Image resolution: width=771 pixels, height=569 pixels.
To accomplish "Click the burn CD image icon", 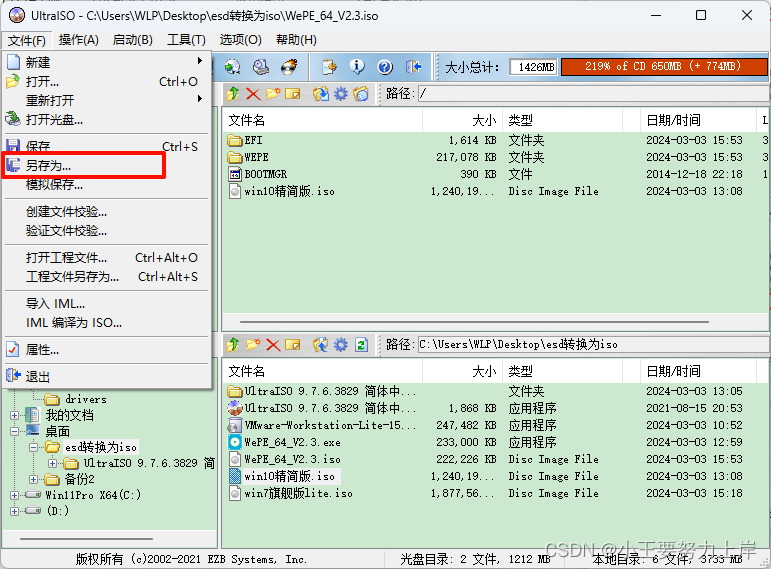I will (289, 66).
